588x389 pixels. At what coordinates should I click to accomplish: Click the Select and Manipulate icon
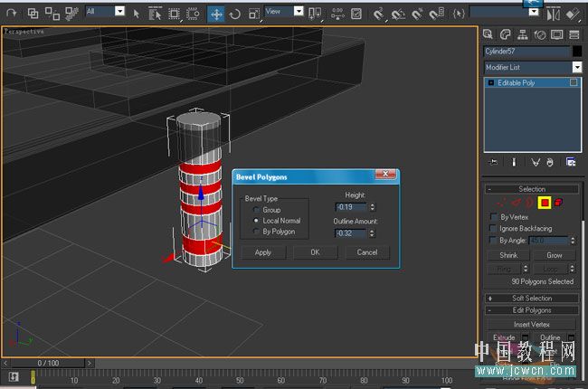pos(337,14)
